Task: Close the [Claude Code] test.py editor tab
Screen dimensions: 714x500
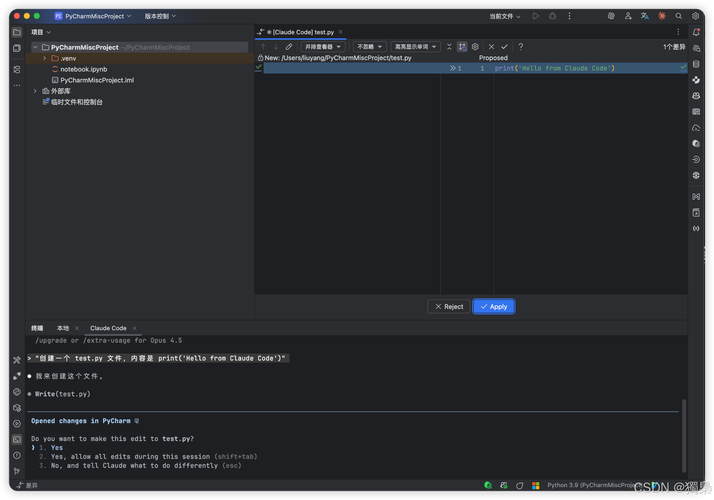Action: 341,32
